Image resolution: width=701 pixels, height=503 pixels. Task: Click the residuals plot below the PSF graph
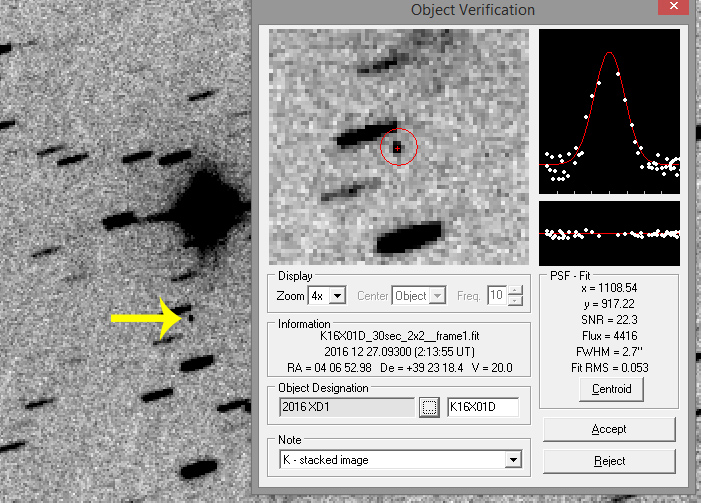point(609,234)
